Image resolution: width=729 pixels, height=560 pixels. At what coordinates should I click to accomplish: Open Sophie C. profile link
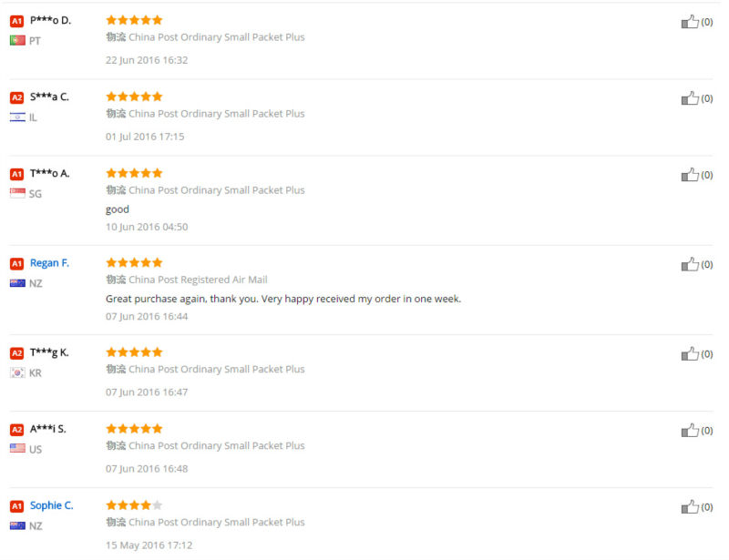pos(51,505)
